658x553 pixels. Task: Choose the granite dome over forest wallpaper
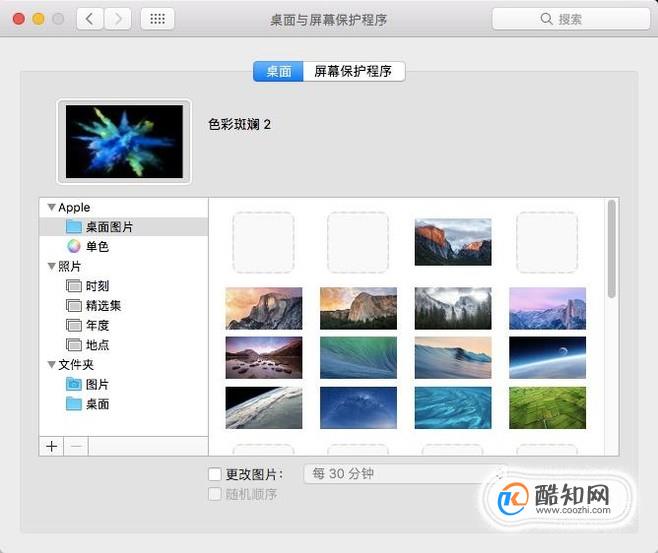coord(358,308)
